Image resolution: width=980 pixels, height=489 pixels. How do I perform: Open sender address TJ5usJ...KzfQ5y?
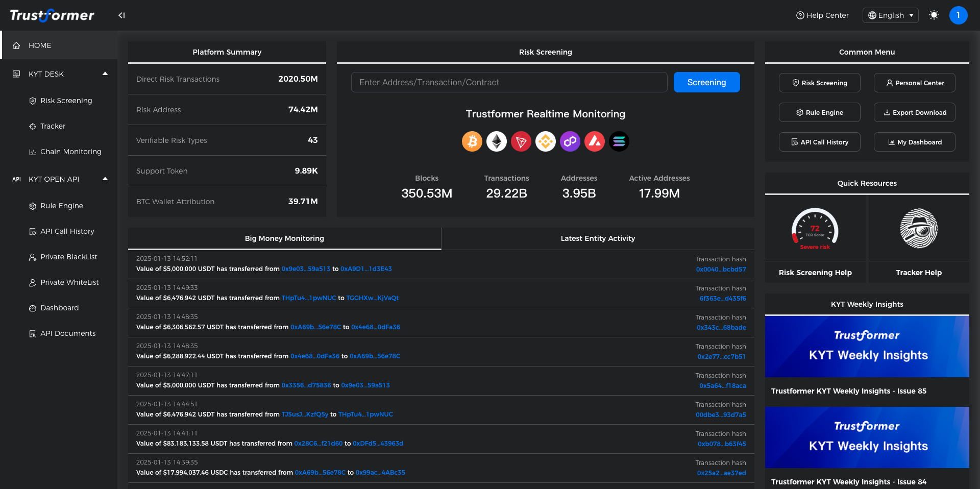pyautogui.click(x=305, y=414)
